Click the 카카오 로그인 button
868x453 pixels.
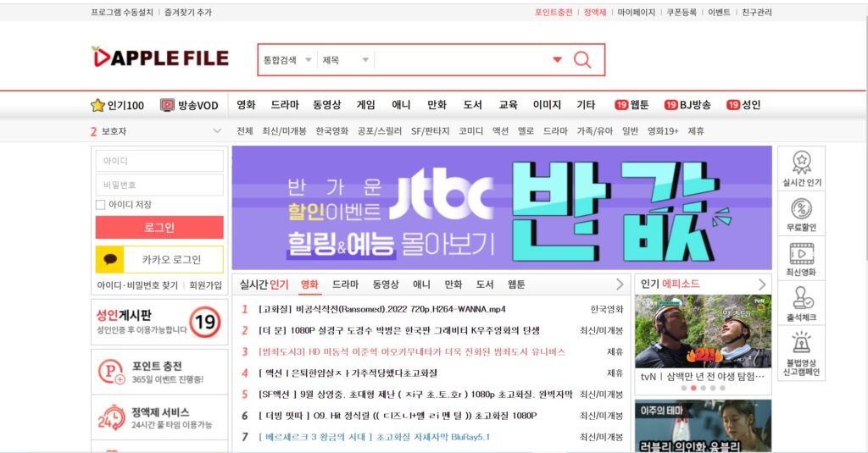pos(159,259)
